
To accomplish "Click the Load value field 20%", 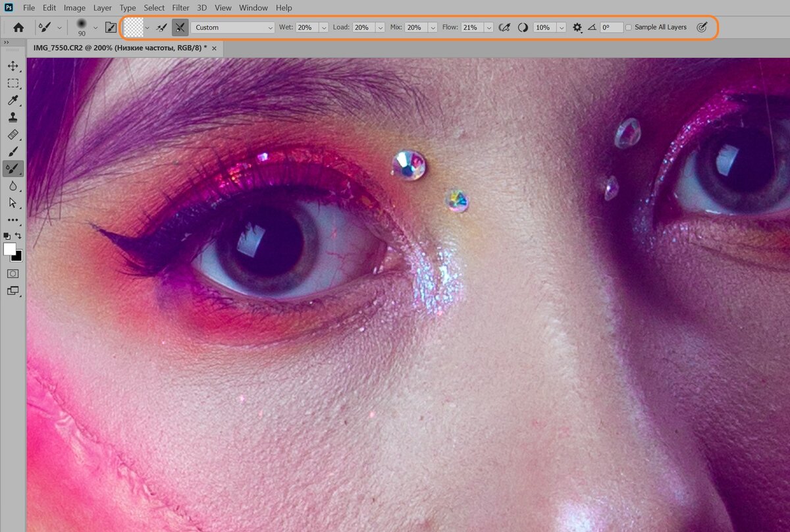I will point(363,28).
